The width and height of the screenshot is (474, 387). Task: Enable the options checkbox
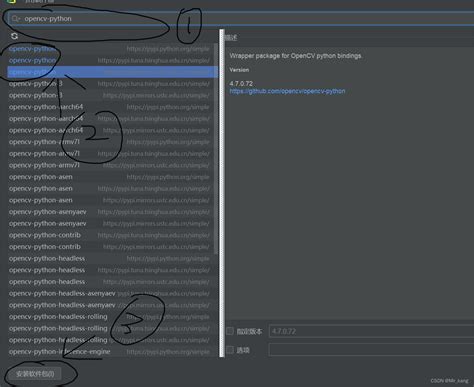(x=230, y=350)
